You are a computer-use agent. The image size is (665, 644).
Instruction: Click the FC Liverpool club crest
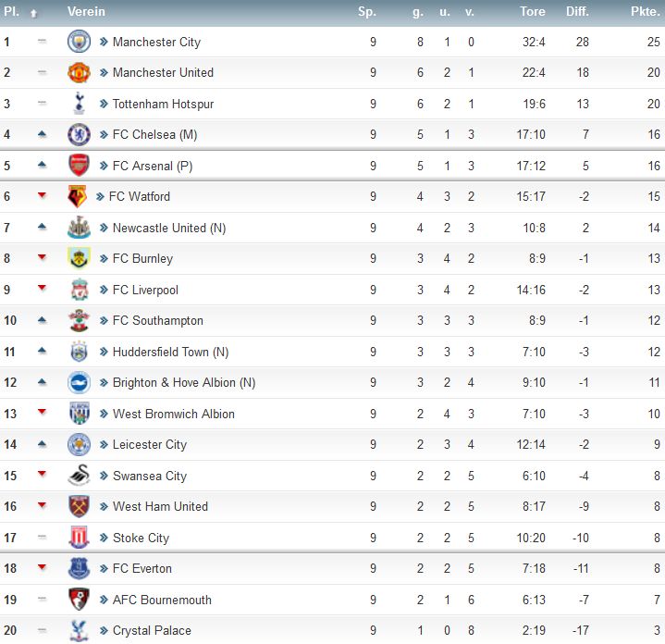pos(80,290)
